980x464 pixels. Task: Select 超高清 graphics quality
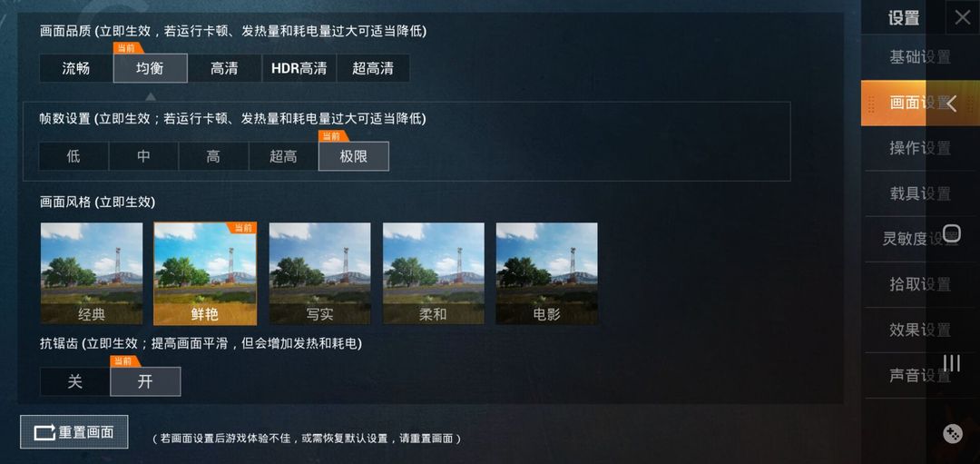373,68
